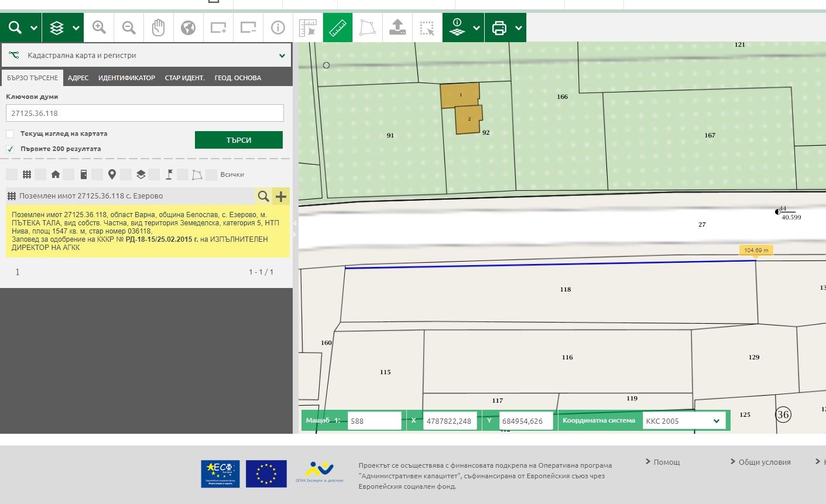826x504 pixels.
Task: Click the ТЪРСИ search button
Action: tap(238, 139)
